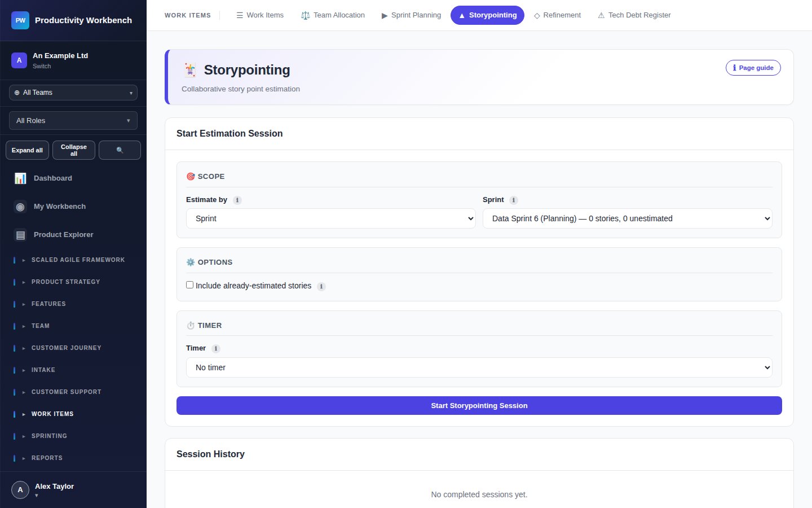The width and height of the screenshot is (812, 508).
Task: Expand the Scaled Agile Framework section
Action: 73,260
